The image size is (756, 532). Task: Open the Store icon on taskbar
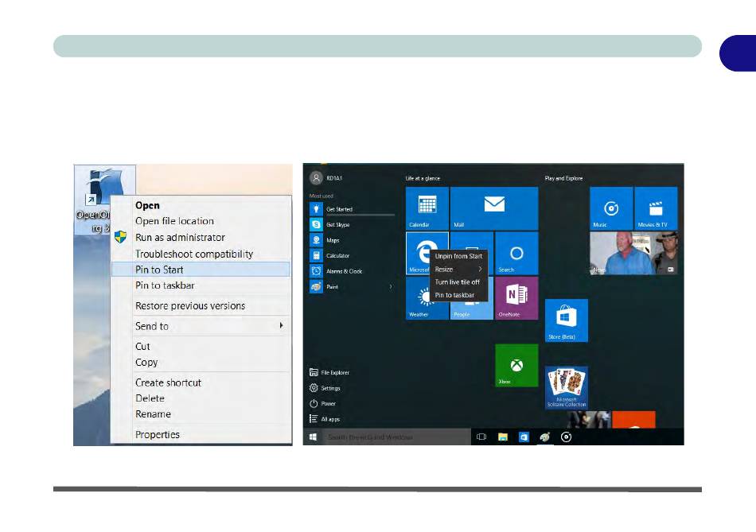pyautogui.click(x=524, y=437)
